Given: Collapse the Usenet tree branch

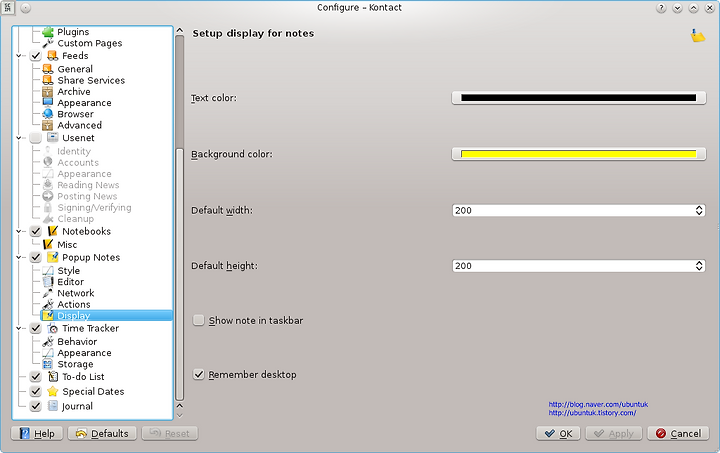Looking at the screenshot, I should click(18, 138).
